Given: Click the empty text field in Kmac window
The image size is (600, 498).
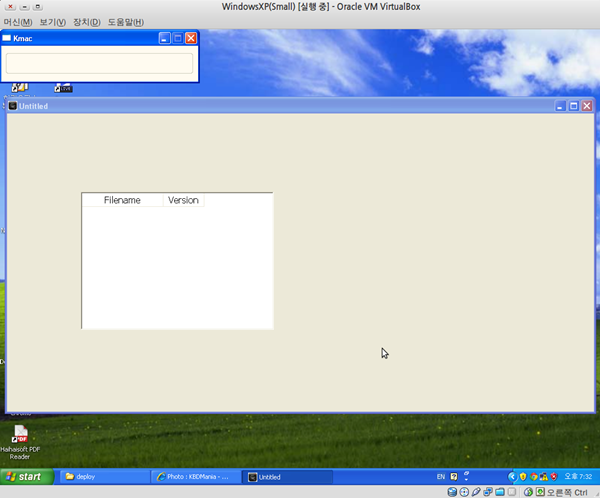Looking at the screenshot, I should point(99,63).
